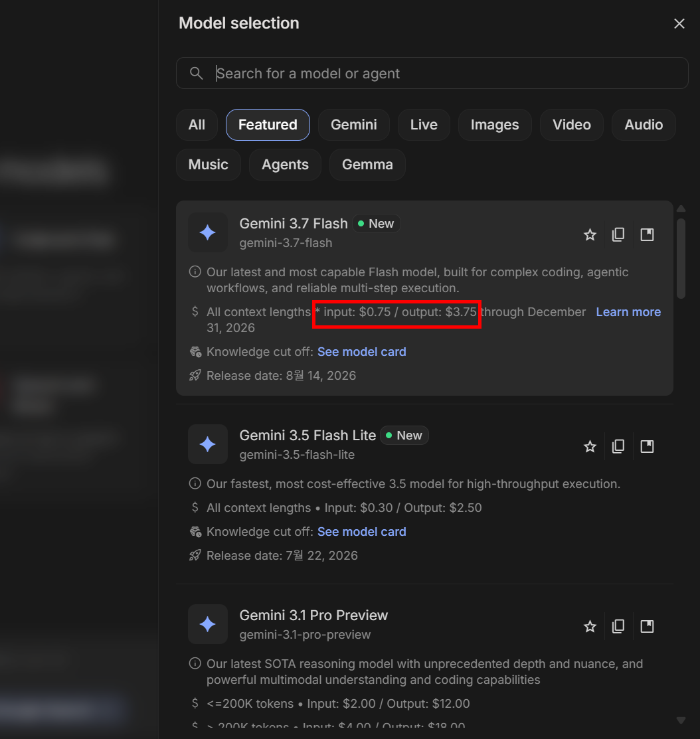700x739 pixels.
Task: Copy the gemini-3.5-flash-lite model ID
Action: tap(618, 446)
